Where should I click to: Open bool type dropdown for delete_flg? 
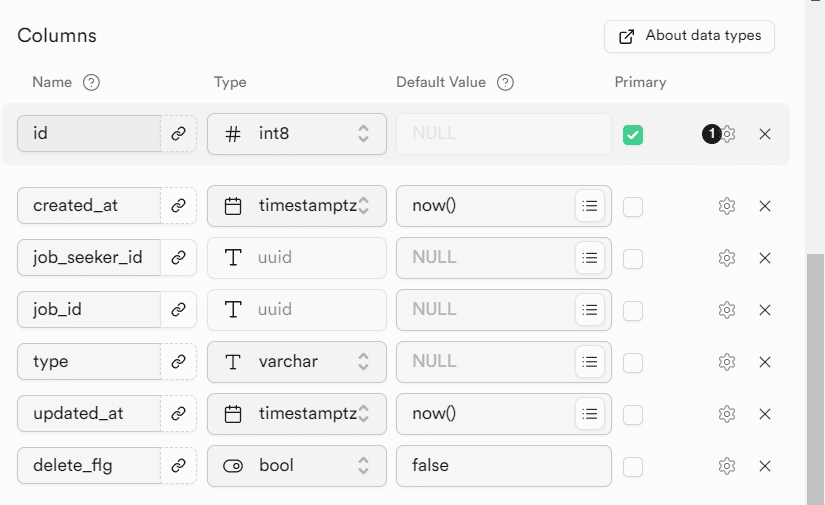coord(297,466)
